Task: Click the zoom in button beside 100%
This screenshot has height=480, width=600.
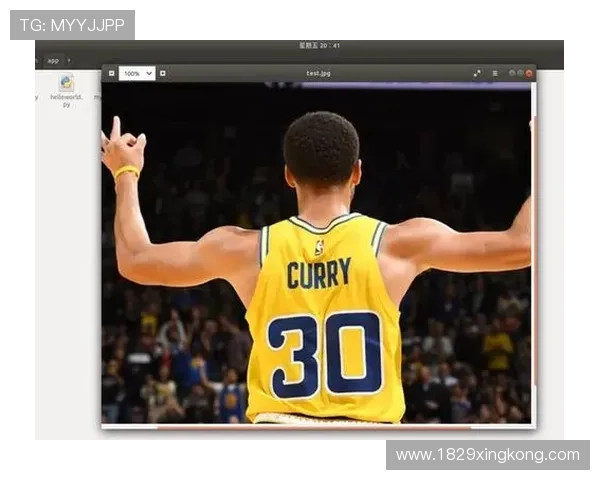Action: [163, 73]
